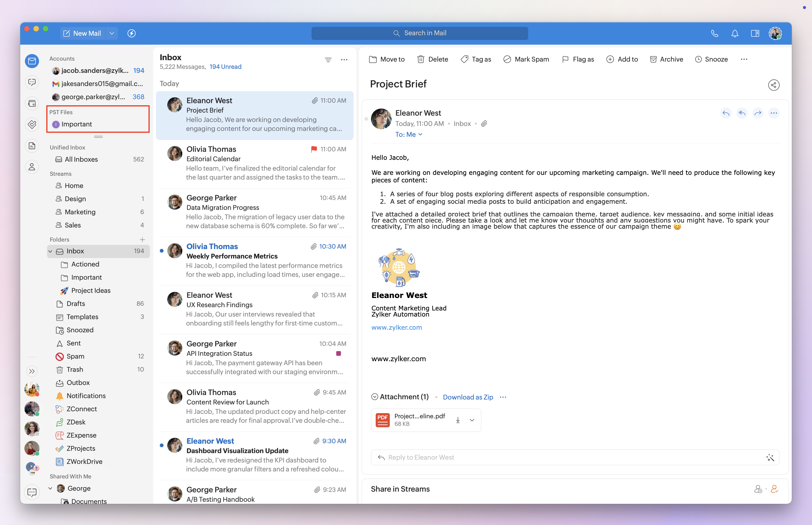Screen dimensions: 812x525
Task: Click the phone call icon in header
Action: click(x=714, y=33)
